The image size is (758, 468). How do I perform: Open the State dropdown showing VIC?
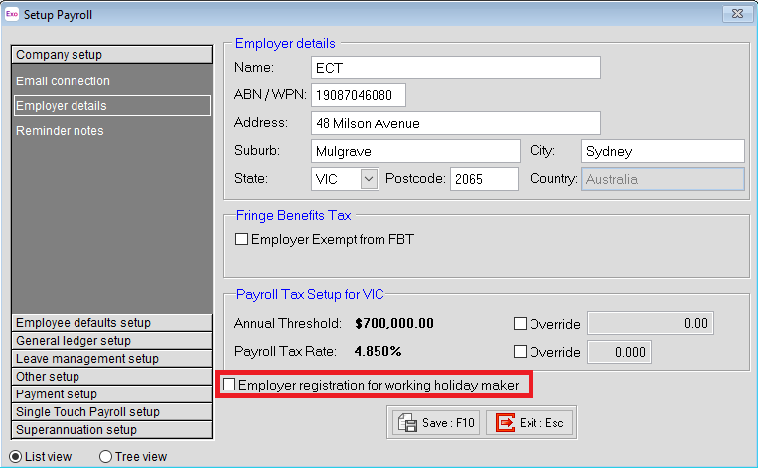point(369,179)
